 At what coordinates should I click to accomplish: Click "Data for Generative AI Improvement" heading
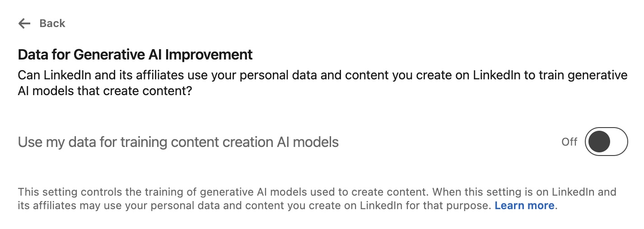click(135, 55)
